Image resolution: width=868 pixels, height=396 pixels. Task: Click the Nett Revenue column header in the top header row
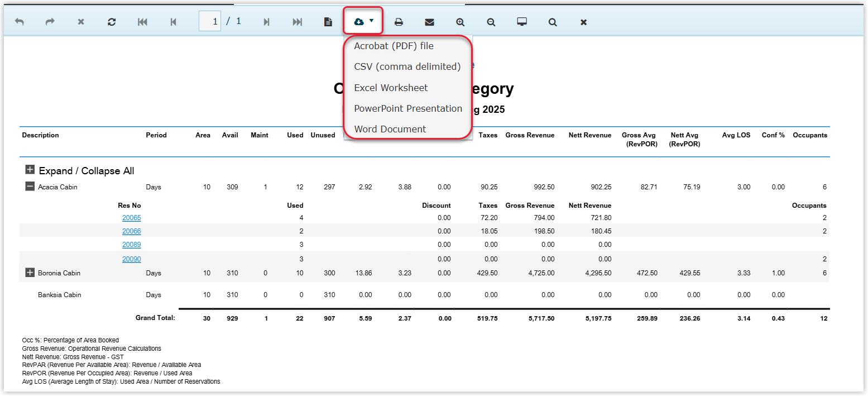point(590,135)
